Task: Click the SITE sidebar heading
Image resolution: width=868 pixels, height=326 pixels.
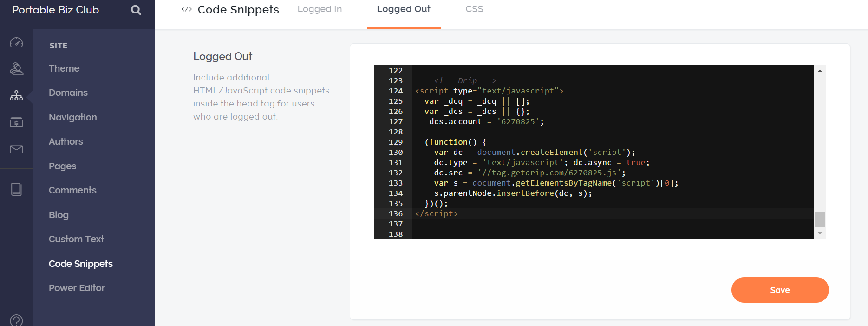Action: pos(59,46)
